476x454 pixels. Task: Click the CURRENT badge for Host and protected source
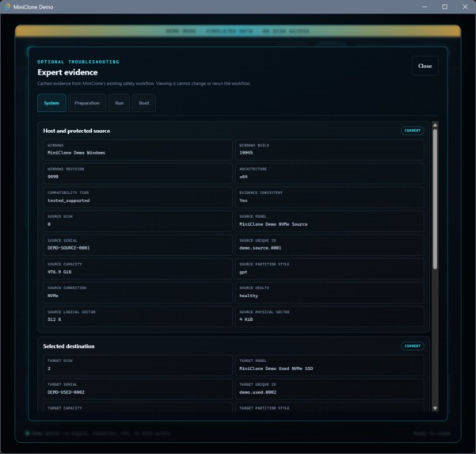413,131
